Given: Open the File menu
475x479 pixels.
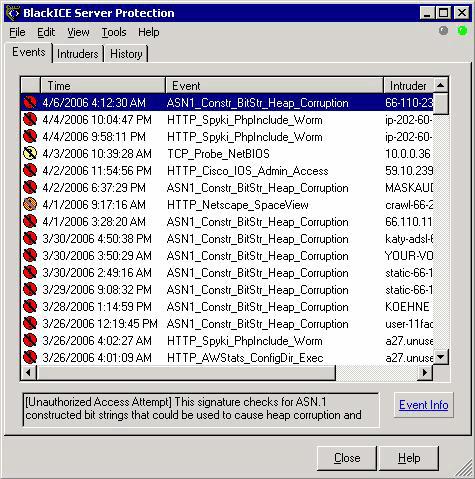Looking at the screenshot, I should pos(17,32).
